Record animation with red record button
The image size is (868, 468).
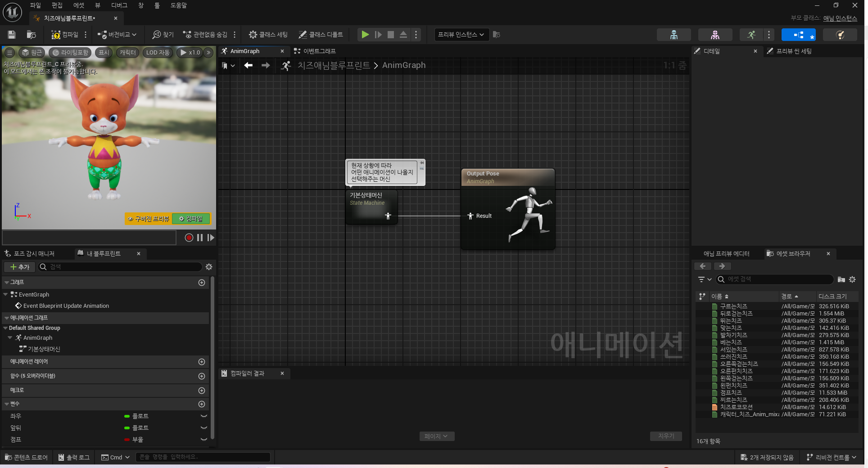coord(189,238)
